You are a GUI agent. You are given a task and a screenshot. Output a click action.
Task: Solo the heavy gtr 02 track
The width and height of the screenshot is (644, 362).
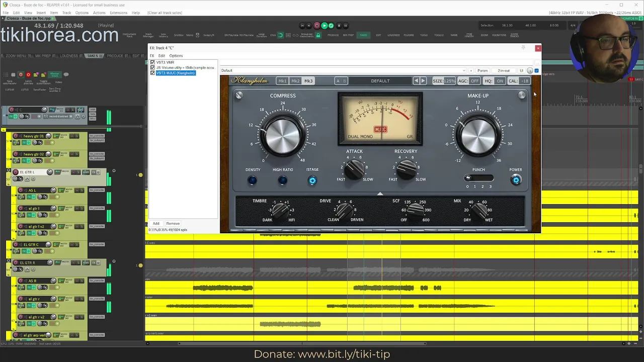77,154
